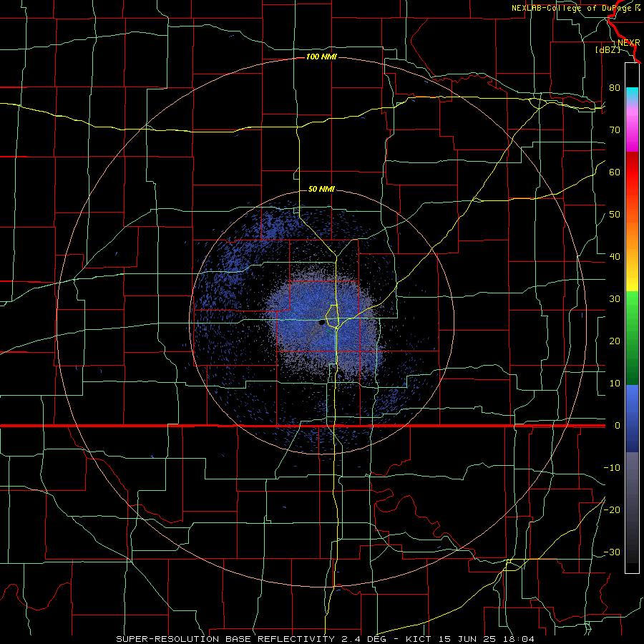Click the dBZ unit label above the color scale
The image size is (644, 644).
(608, 49)
